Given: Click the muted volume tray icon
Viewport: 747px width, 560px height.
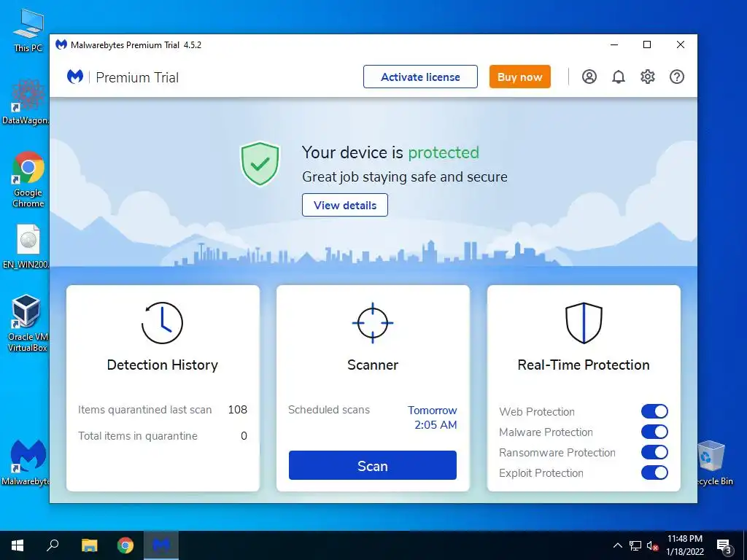Looking at the screenshot, I should tap(652, 545).
